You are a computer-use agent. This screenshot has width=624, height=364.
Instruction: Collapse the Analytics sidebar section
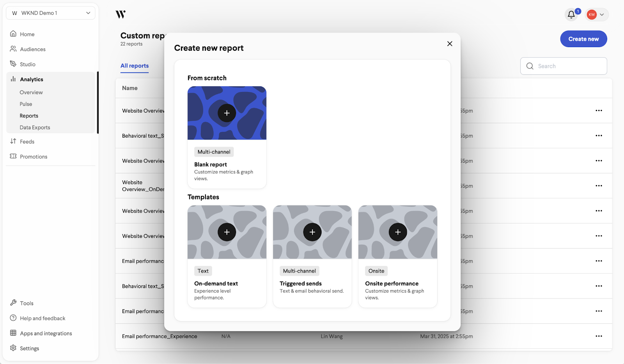click(x=32, y=79)
